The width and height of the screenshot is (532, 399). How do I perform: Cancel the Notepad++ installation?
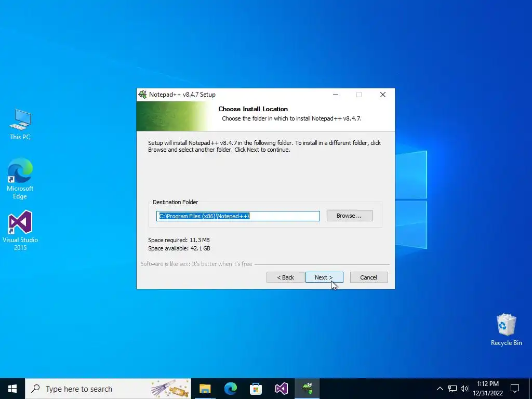pyautogui.click(x=368, y=277)
